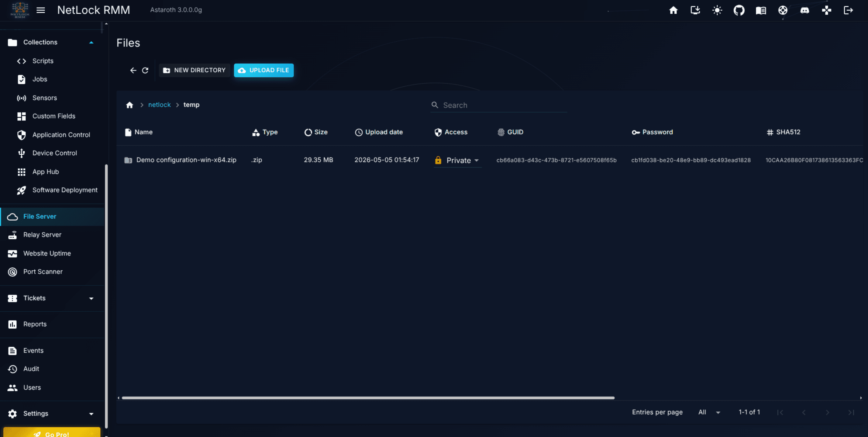Focus the Search input field
868x437 pixels.
click(499, 105)
